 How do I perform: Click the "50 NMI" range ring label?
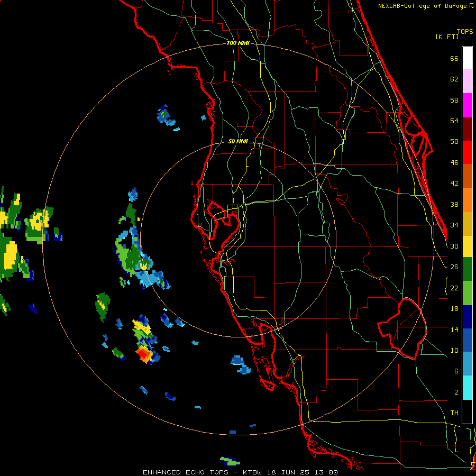[238, 141]
